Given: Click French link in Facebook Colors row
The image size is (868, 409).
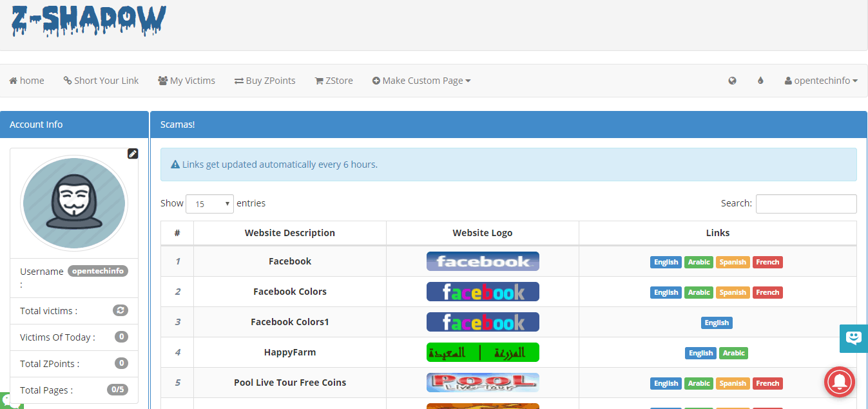Looking at the screenshot, I should [x=767, y=292].
